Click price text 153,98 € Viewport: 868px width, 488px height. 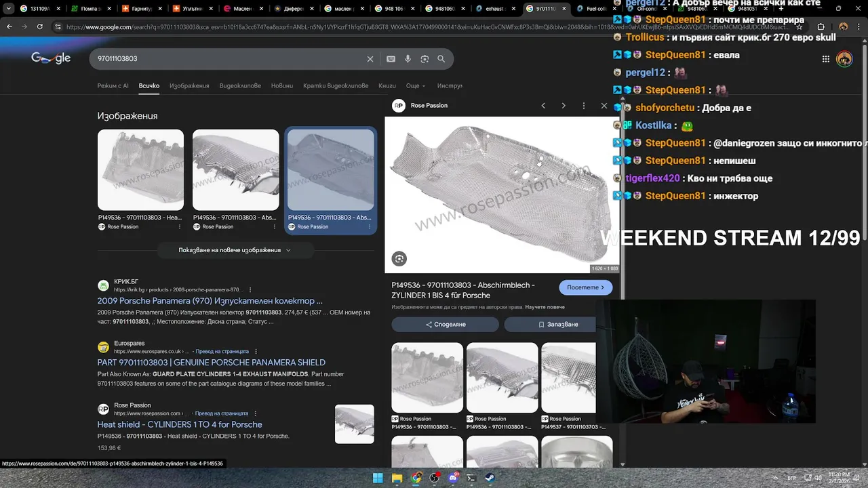tap(109, 448)
